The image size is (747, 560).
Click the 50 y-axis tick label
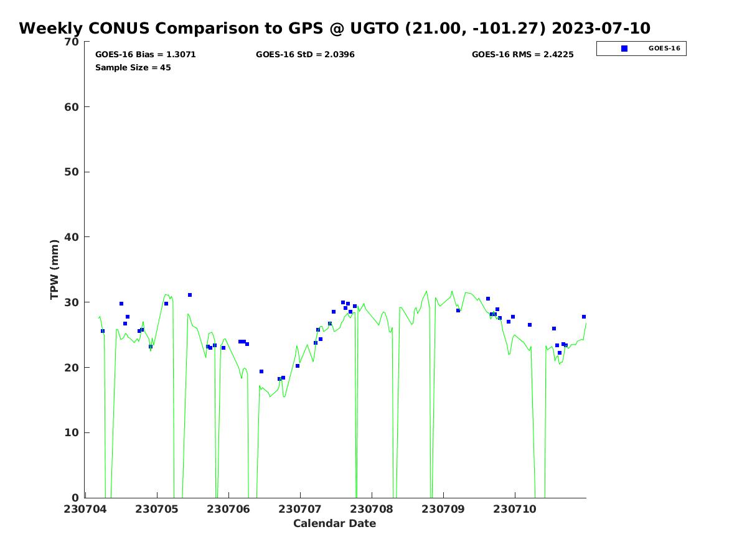(72, 172)
